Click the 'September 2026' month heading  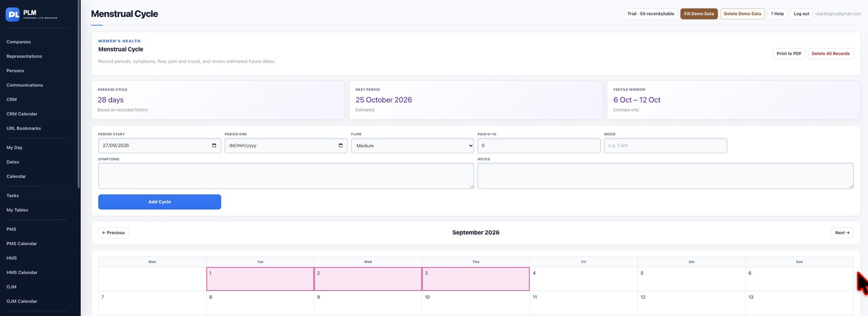[476, 233]
